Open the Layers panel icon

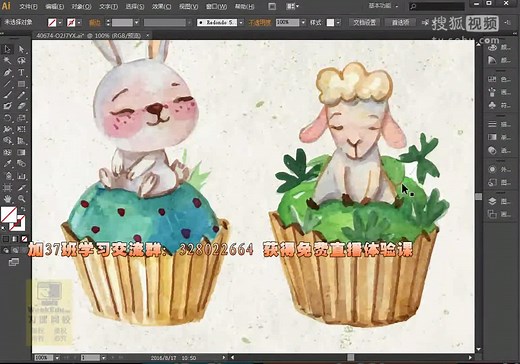point(492,201)
